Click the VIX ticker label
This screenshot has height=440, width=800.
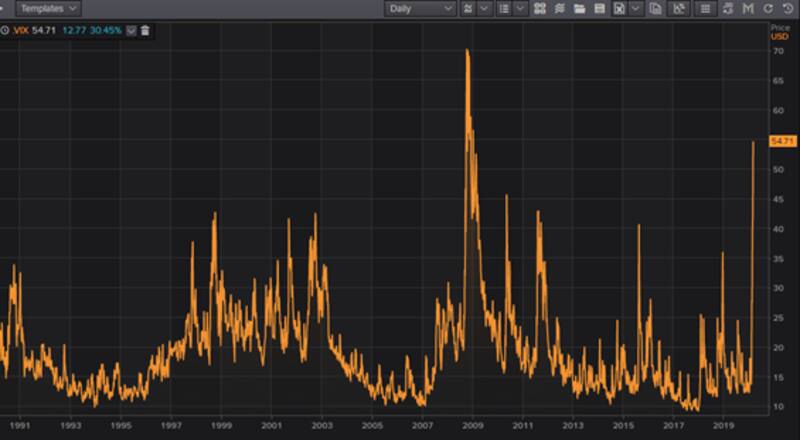pyautogui.click(x=20, y=30)
